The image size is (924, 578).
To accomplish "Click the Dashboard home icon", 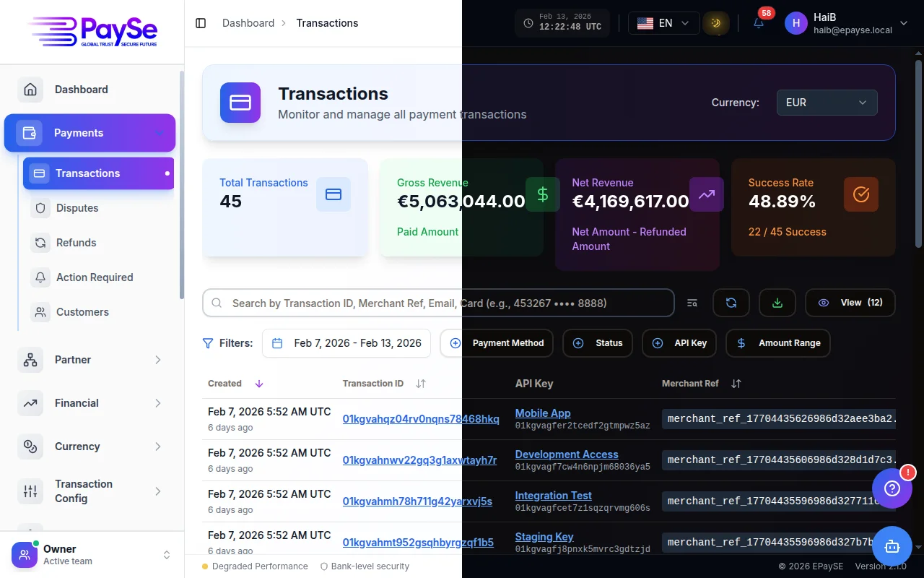I will 30,90.
